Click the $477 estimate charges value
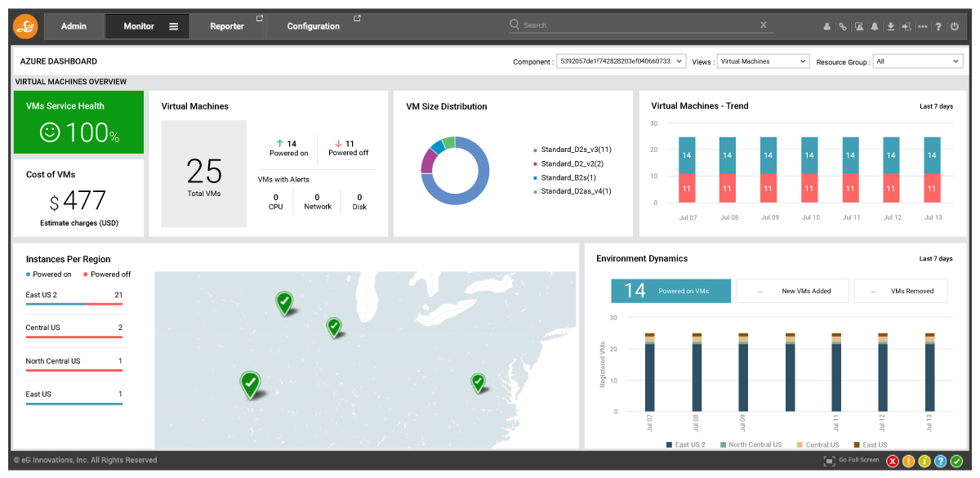Viewport: 980px width, 478px height. click(x=78, y=200)
